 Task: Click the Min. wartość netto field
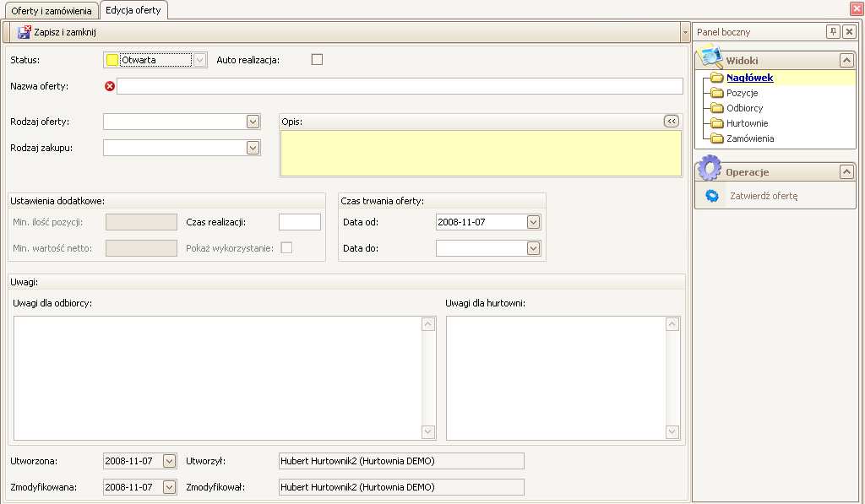pos(141,248)
